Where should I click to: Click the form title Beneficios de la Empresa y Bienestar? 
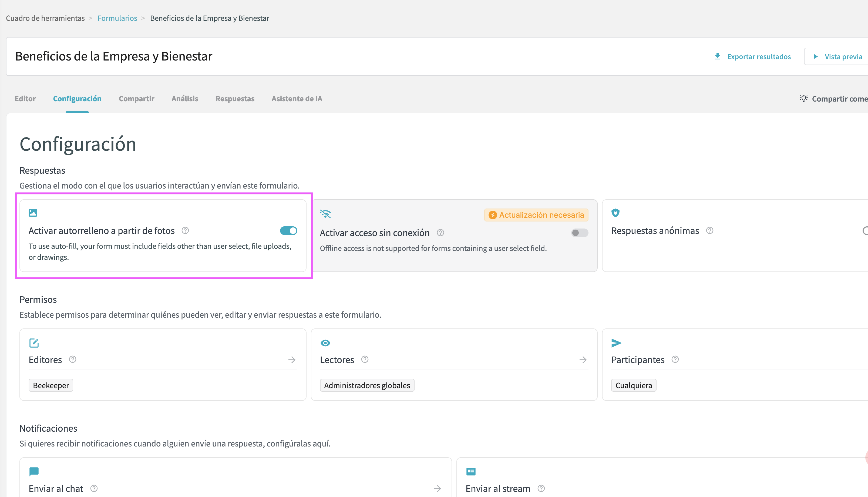114,56
